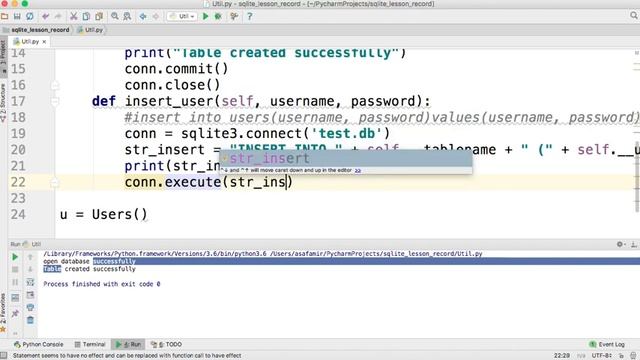The width and height of the screenshot is (640, 360).
Task: Open project folder icon in main toolbar
Action: 4,16
